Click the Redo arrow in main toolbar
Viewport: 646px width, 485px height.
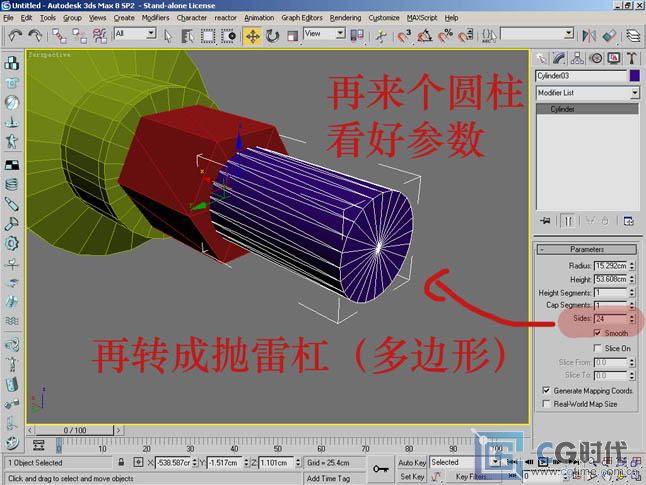pos(35,36)
